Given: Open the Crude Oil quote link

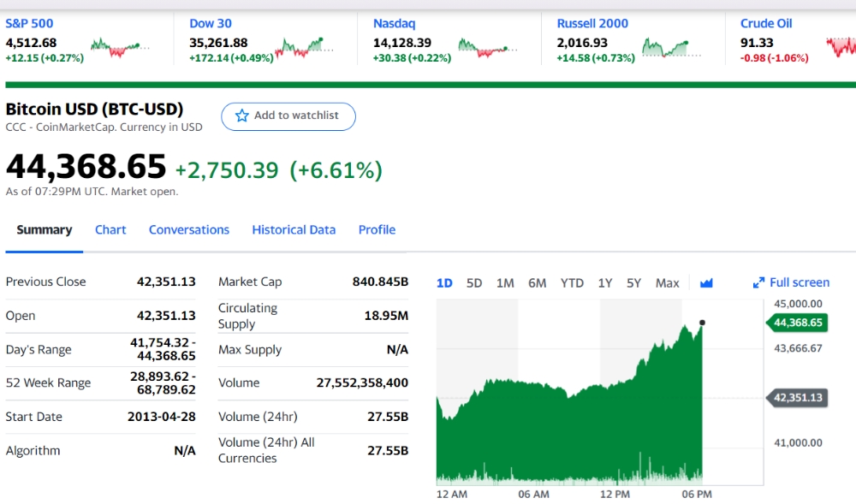Looking at the screenshot, I should coord(766,23).
